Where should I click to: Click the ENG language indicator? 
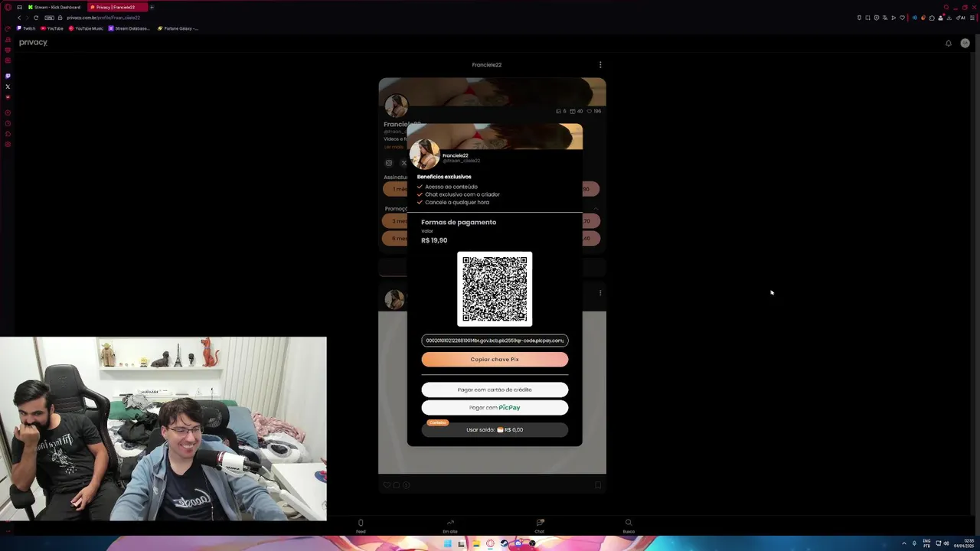point(927,544)
